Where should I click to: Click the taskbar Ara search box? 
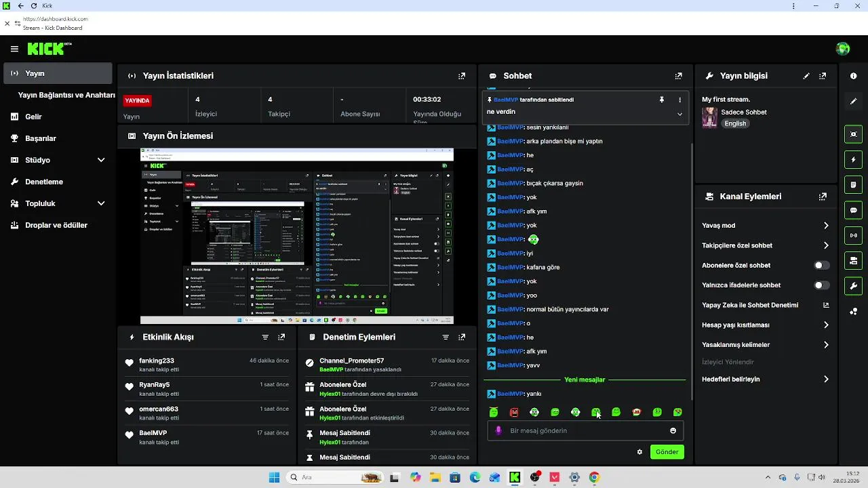point(335,477)
